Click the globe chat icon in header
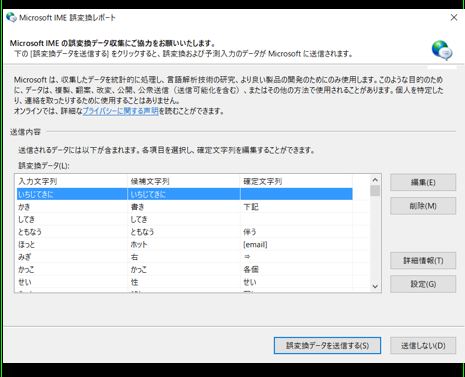 point(442,50)
